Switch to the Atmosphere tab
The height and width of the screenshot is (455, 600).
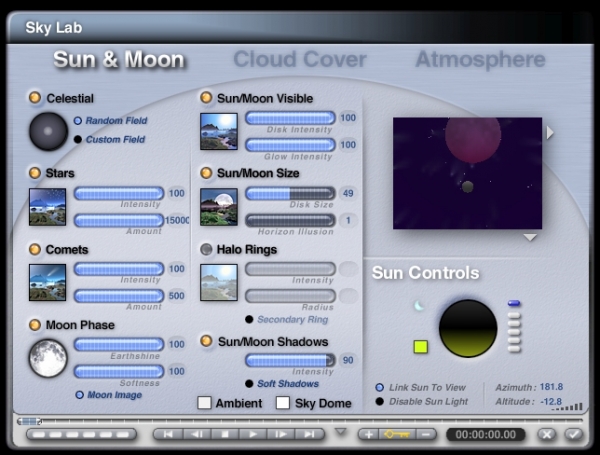(480, 59)
